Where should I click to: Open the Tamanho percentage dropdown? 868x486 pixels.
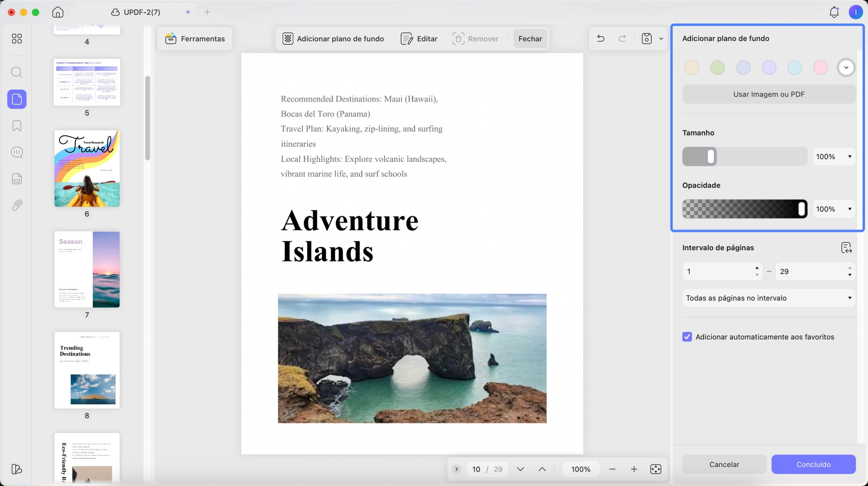click(834, 157)
